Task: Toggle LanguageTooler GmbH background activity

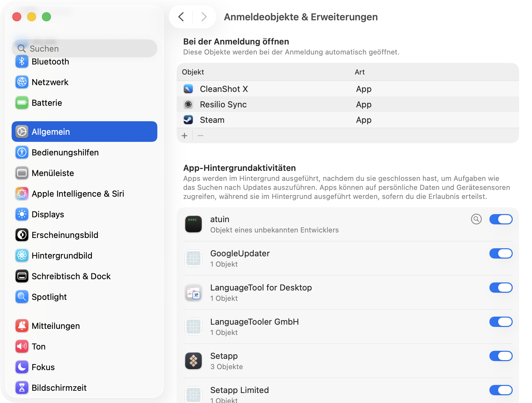Action: (x=501, y=322)
